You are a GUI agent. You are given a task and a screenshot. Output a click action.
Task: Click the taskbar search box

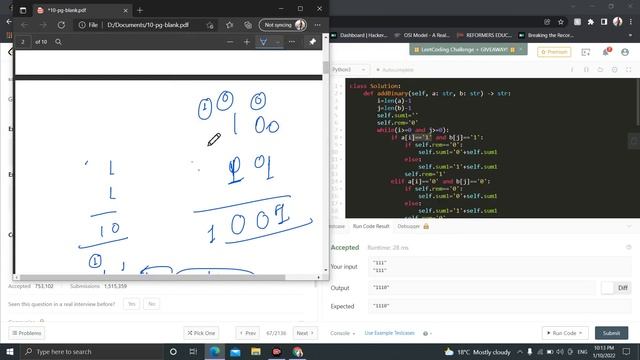coord(92,351)
